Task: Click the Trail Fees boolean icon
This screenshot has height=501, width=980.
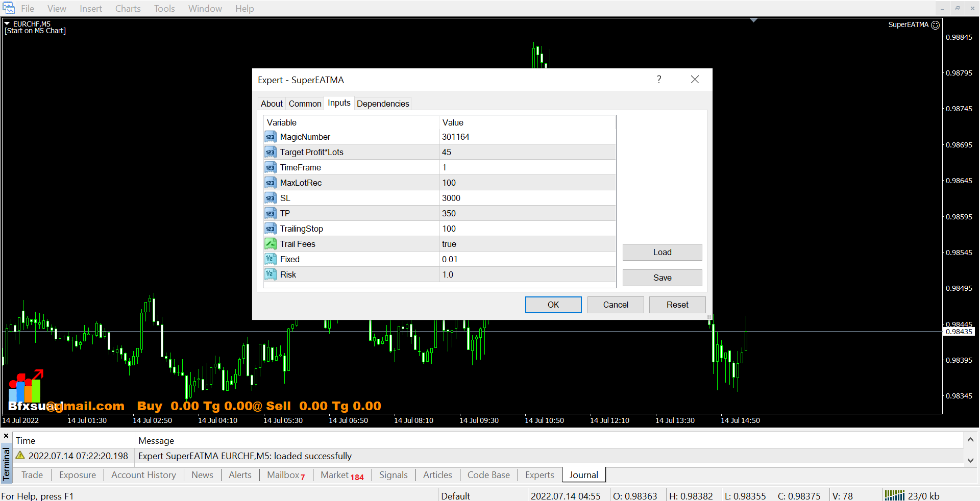Action: pyautogui.click(x=270, y=244)
